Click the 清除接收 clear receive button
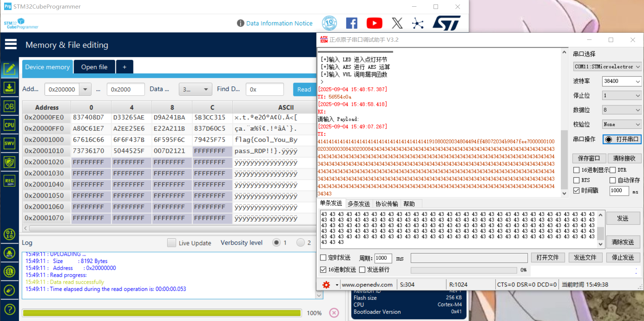 point(624,158)
